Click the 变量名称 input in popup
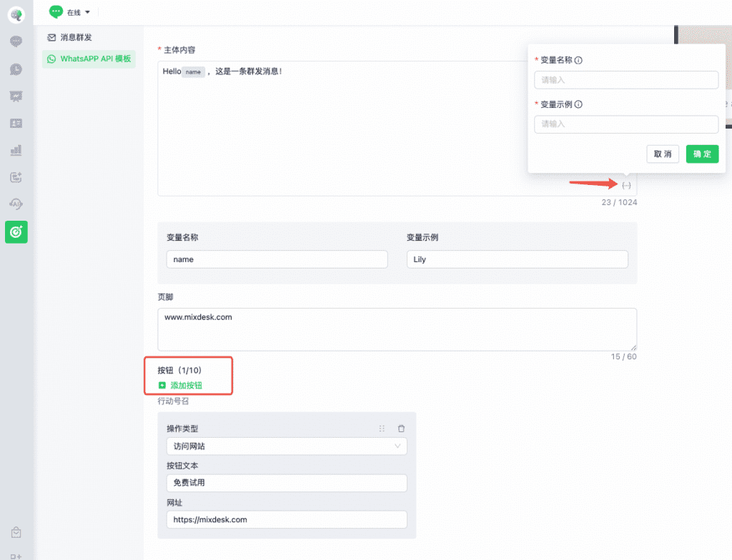Viewport: 732px width, 560px height. [625, 80]
